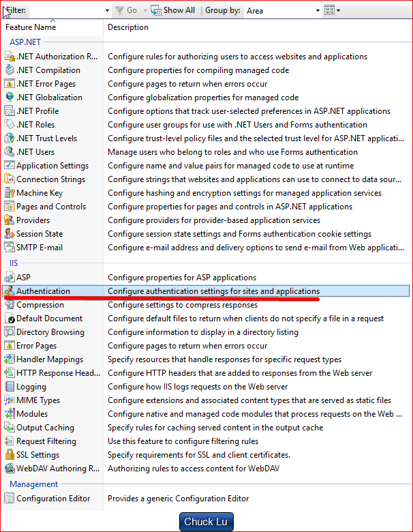Screen dimensions: 413x532
Task: Click 'Provides a generic Configuration Editor' description
Action: click(178, 499)
